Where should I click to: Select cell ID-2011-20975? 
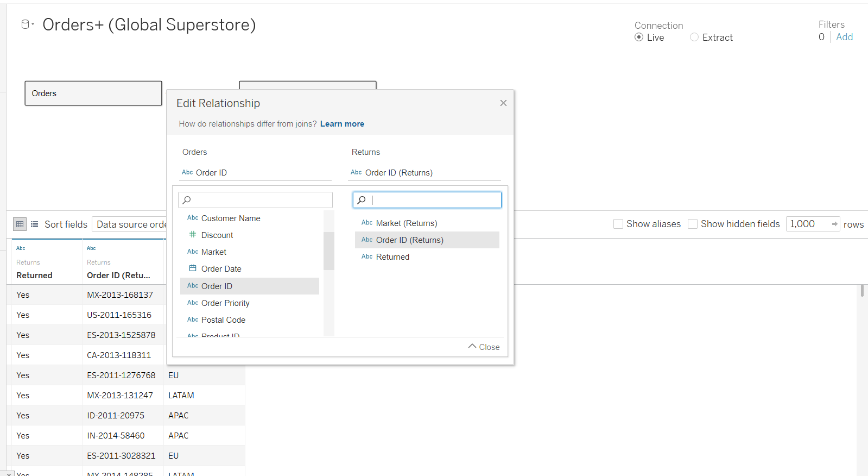[x=123, y=416]
